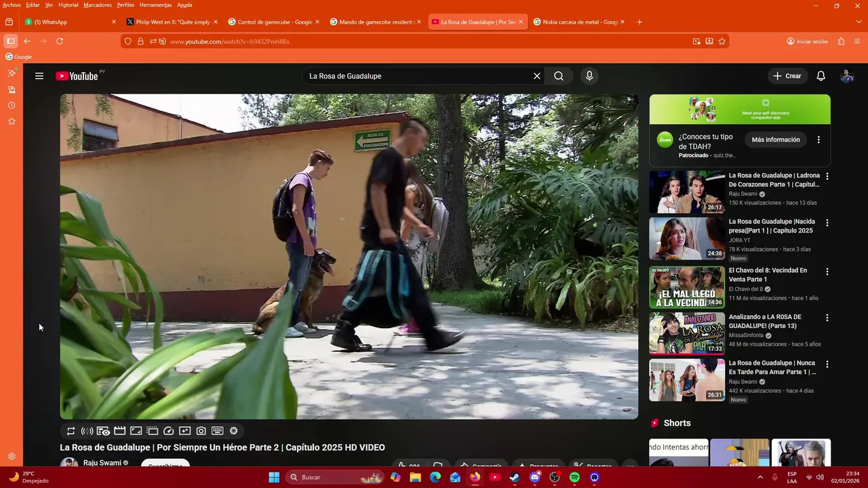Viewport: 868px width, 488px height.
Task: Open the YouTube hamburger guide menu
Action: coord(39,76)
